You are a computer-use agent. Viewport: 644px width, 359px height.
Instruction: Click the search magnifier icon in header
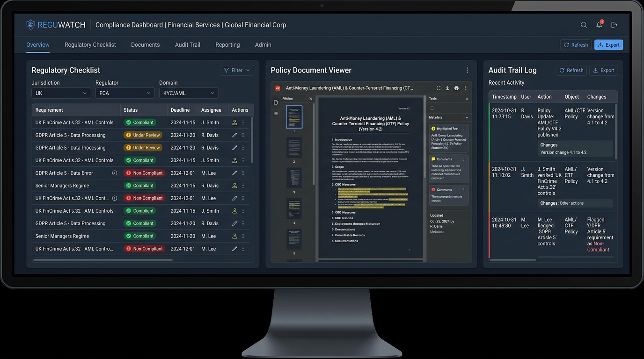584,25
